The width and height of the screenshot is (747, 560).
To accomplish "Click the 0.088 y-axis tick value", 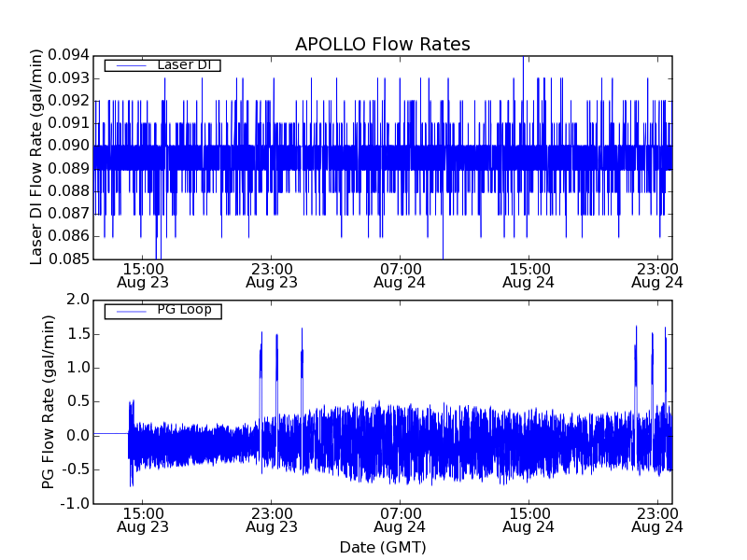I will (x=68, y=191).
